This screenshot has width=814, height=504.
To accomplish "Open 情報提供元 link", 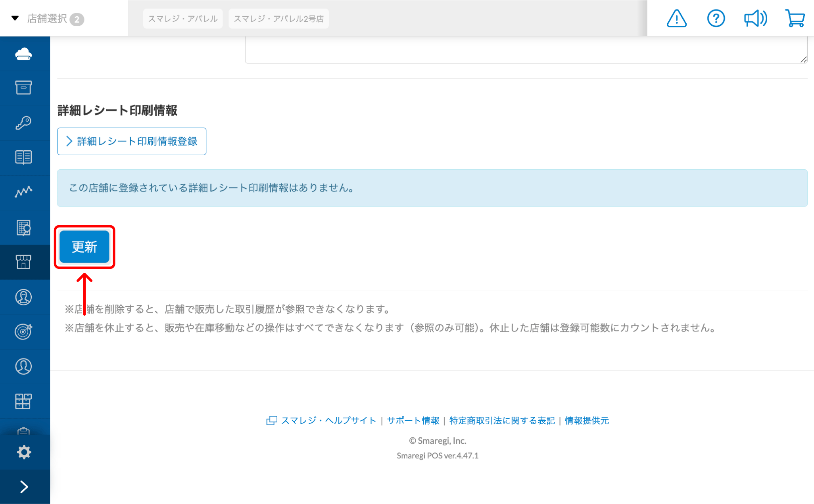I will (x=587, y=420).
